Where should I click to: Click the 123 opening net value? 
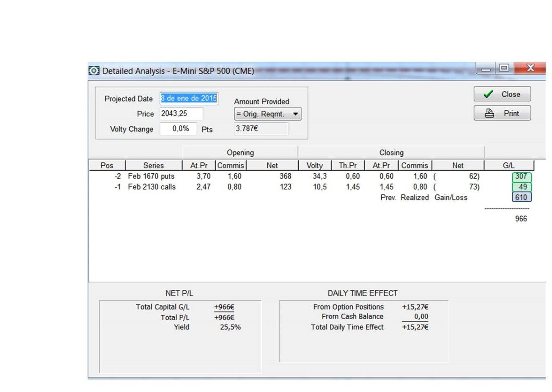click(x=285, y=187)
